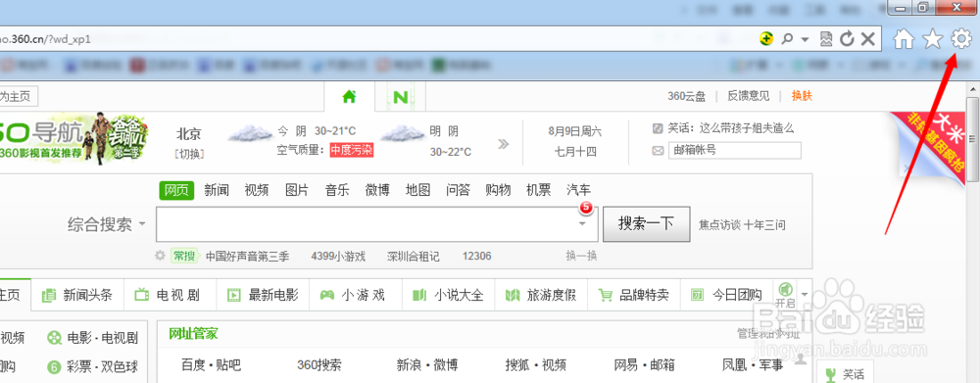Select 汽车 search category
The width and height of the screenshot is (980, 383).
(579, 191)
